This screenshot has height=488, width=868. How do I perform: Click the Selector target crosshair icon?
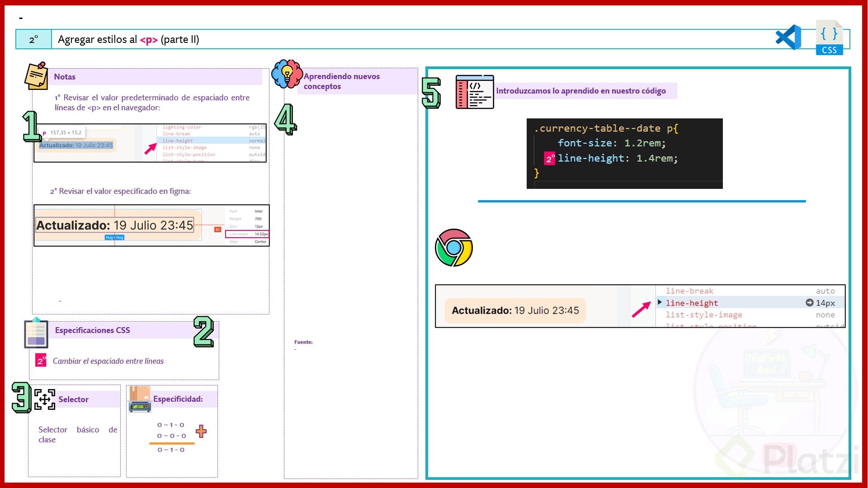(x=45, y=399)
